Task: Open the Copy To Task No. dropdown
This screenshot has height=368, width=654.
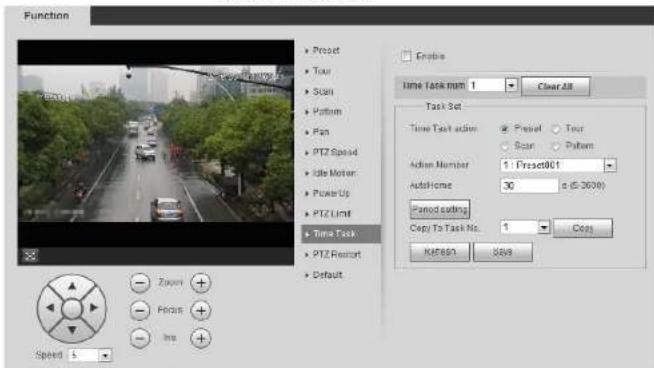Action: [x=543, y=227]
